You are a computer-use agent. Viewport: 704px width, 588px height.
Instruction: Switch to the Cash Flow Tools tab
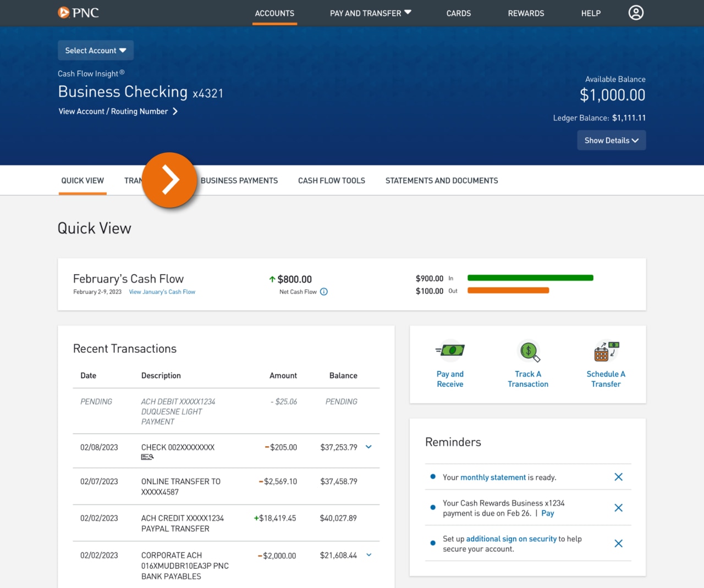click(331, 180)
